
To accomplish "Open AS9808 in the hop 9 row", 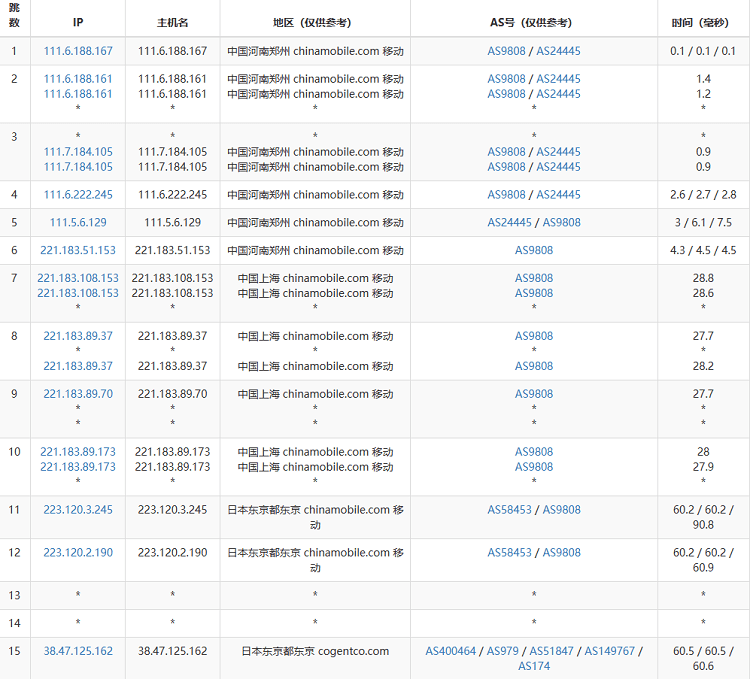I will pos(534,394).
